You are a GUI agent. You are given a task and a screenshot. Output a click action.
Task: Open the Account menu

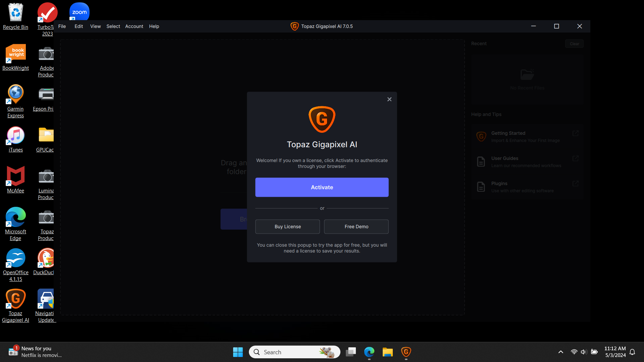click(134, 26)
